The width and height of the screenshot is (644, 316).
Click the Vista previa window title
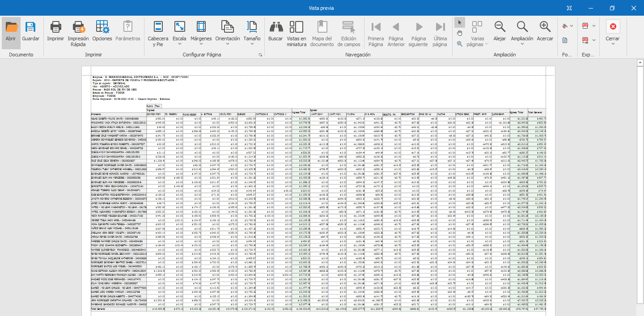tap(322, 8)
